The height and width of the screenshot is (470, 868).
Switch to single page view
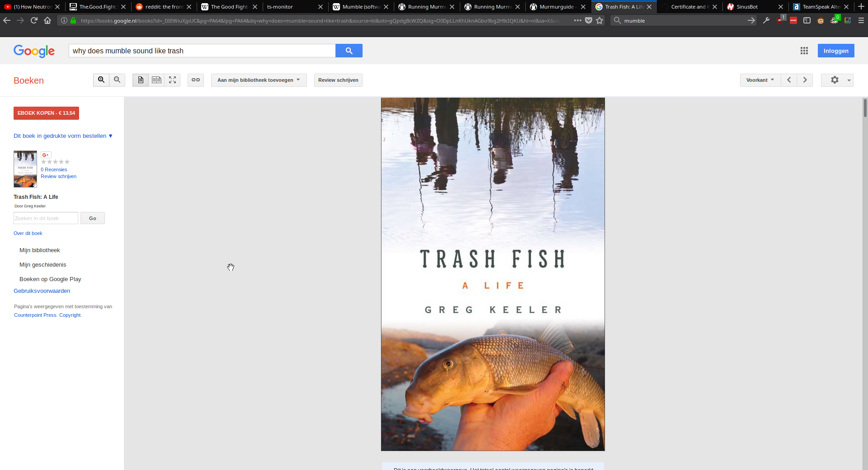click(x=141, y=80)
